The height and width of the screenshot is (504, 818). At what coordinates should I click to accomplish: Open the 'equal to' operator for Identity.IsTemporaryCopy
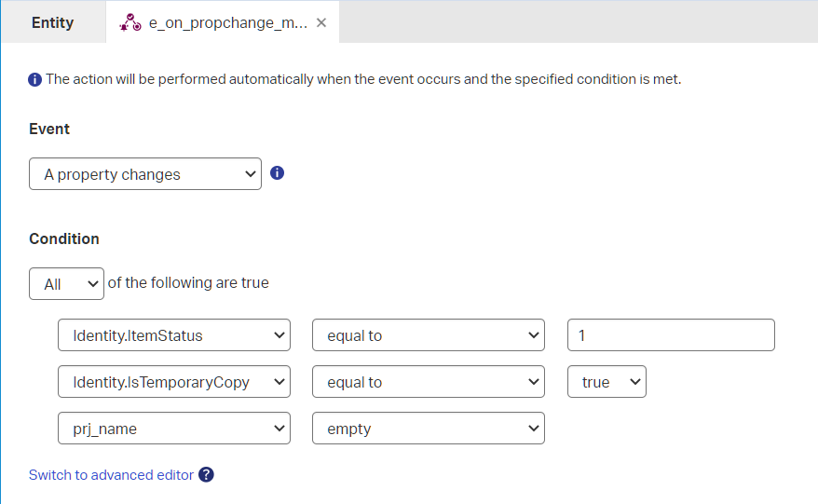click(x=429, y=382)
